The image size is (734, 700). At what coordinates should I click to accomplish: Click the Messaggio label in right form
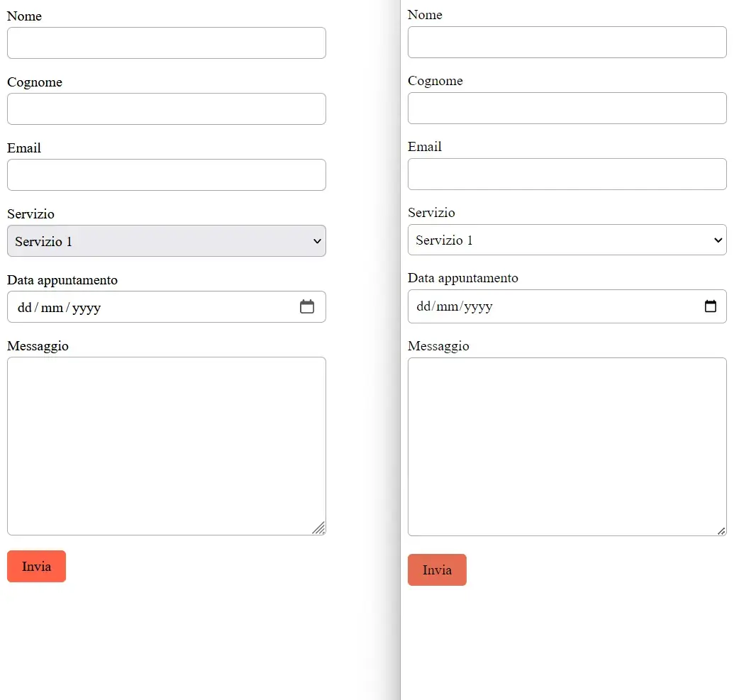438,346
